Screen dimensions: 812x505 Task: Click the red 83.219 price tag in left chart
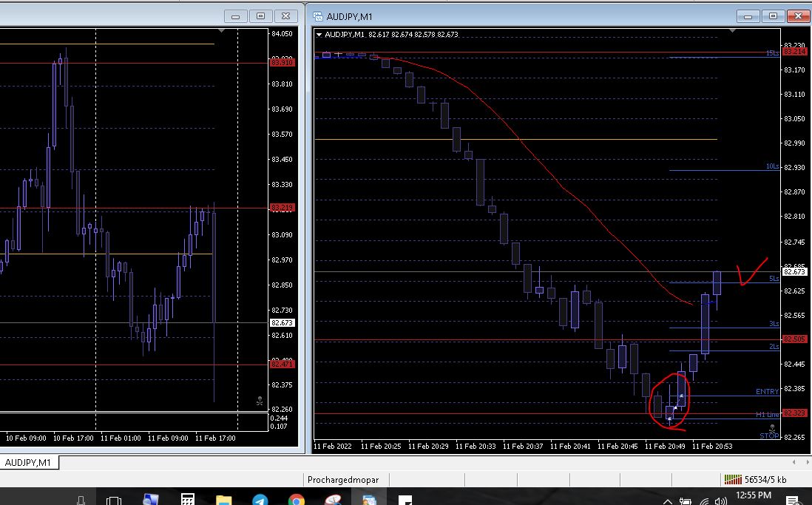coord(282,208)
